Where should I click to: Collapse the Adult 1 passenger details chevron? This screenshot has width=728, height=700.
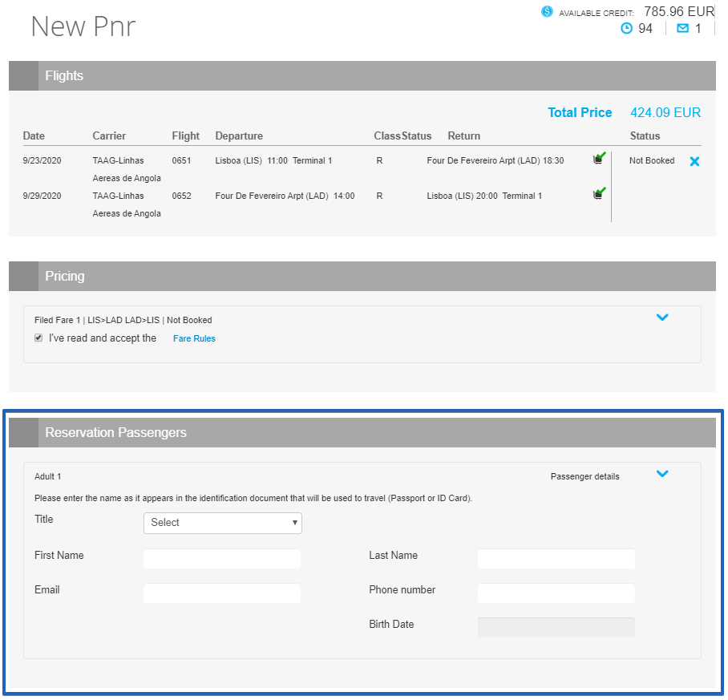(x=661, y=474)
